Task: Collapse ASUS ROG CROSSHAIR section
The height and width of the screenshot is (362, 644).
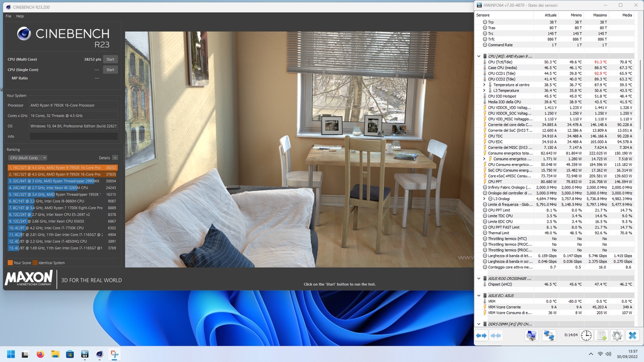Action: coord(479,278)
